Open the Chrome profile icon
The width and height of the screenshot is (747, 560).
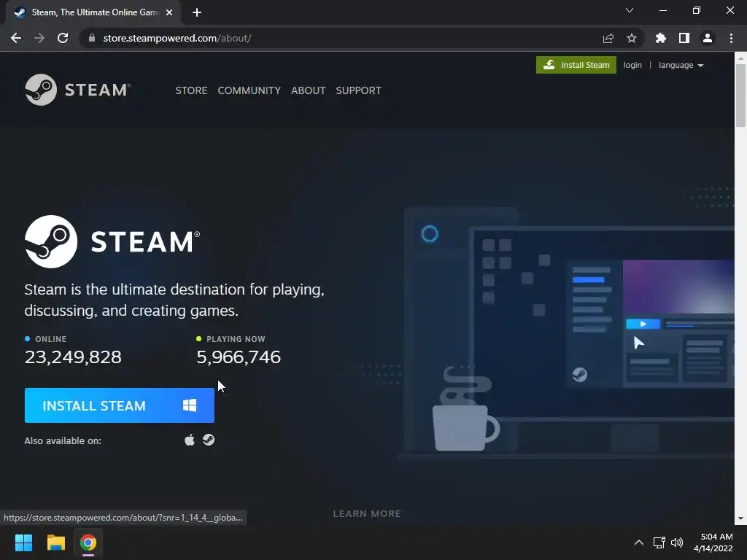(708, 38)
